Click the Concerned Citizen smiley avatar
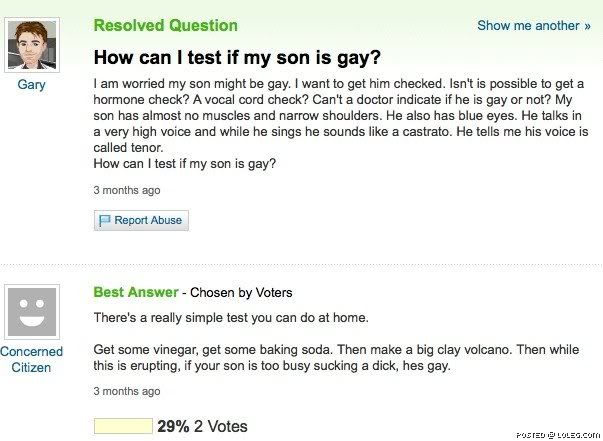 click(x=32, y=310)
